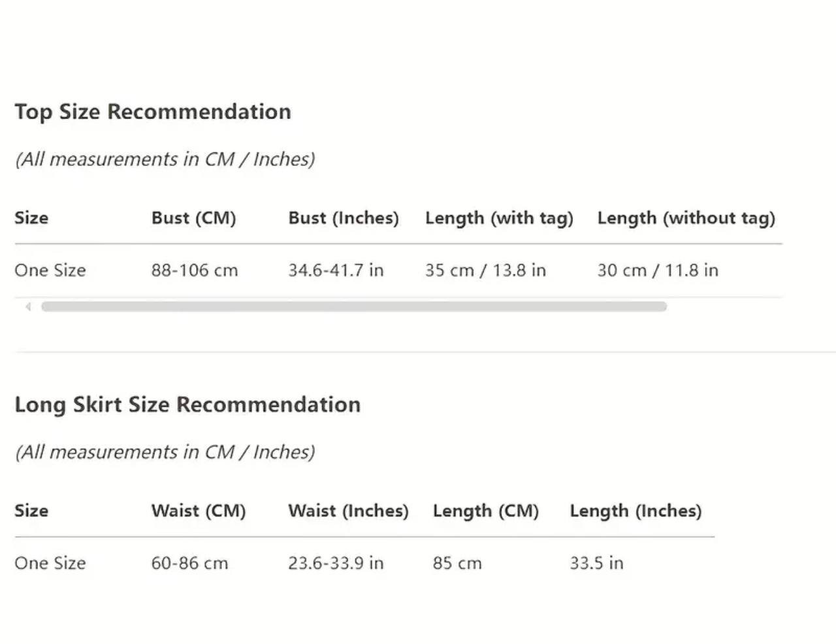Click the 23.6-33.9 in waist value
Image resolution: width=836 pixels, height=644 pixels.
pyautogui.click(x=336, y=563)
